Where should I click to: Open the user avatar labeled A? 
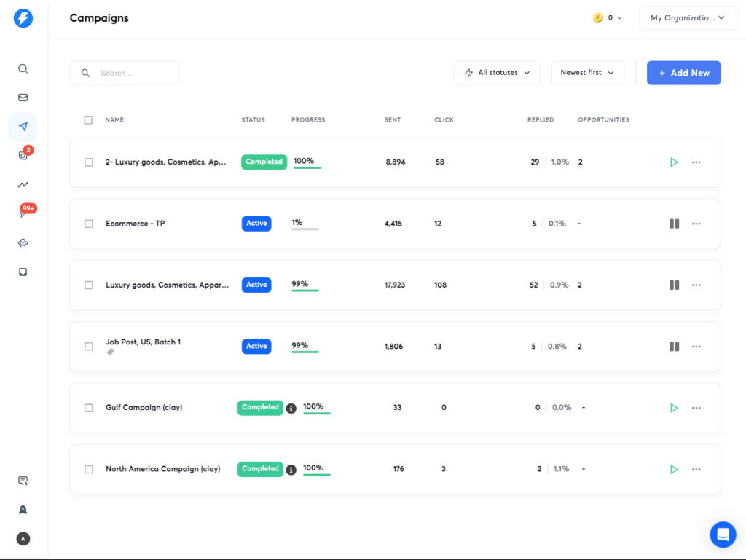pyautogui.click(x=23, y=539)
